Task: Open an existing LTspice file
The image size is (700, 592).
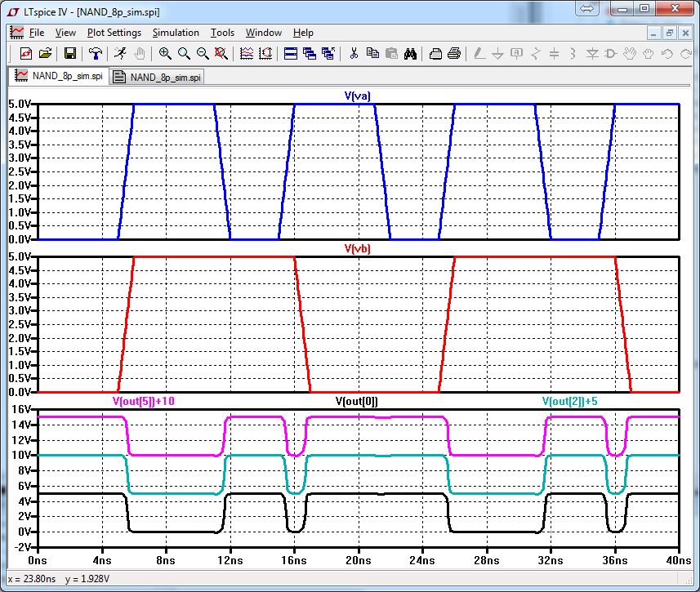Action: click(x=45, y=52)
